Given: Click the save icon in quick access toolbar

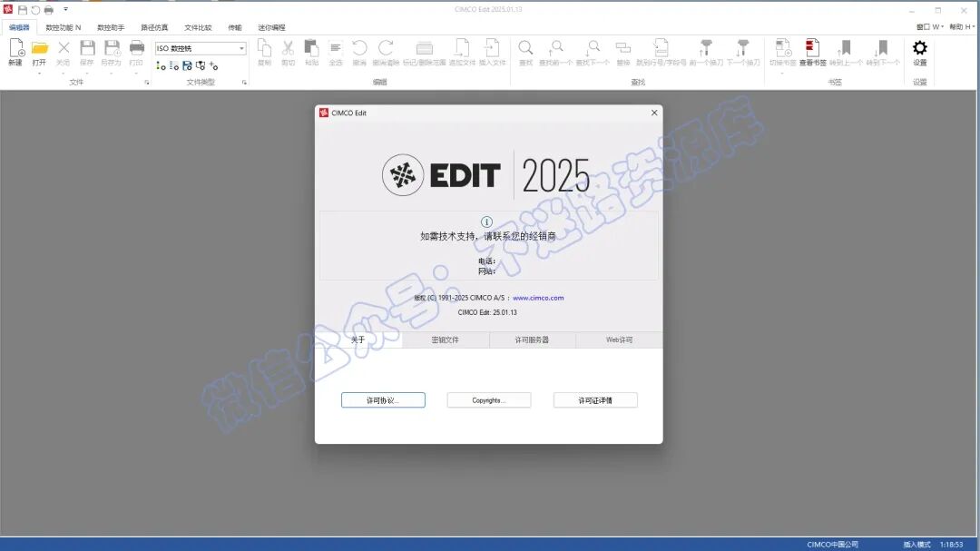Looking at the screenshot, I should click(x=23, y=10).
